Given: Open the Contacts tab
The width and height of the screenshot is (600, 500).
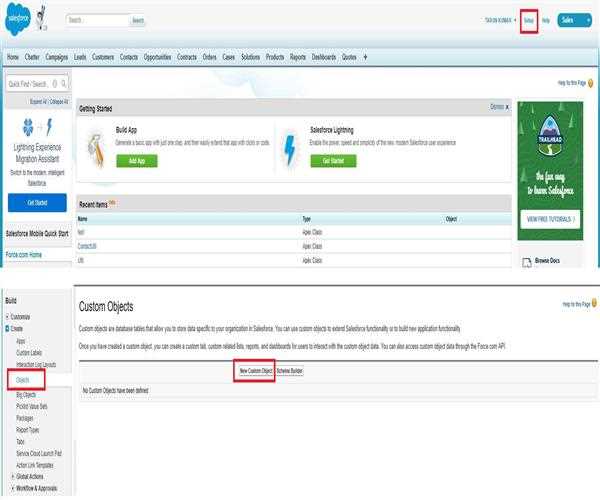Looking at the screenshot, I should 129,57.
